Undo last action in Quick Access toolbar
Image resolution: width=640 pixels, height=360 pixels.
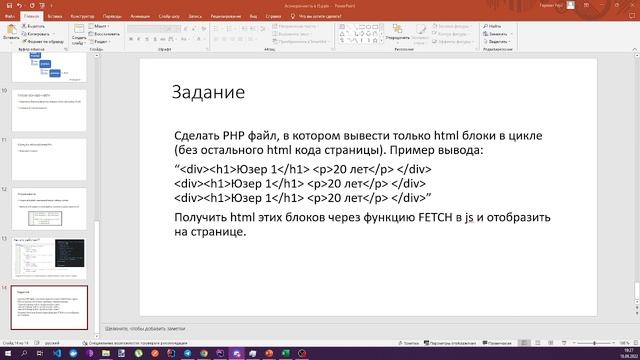coord(19,5)
